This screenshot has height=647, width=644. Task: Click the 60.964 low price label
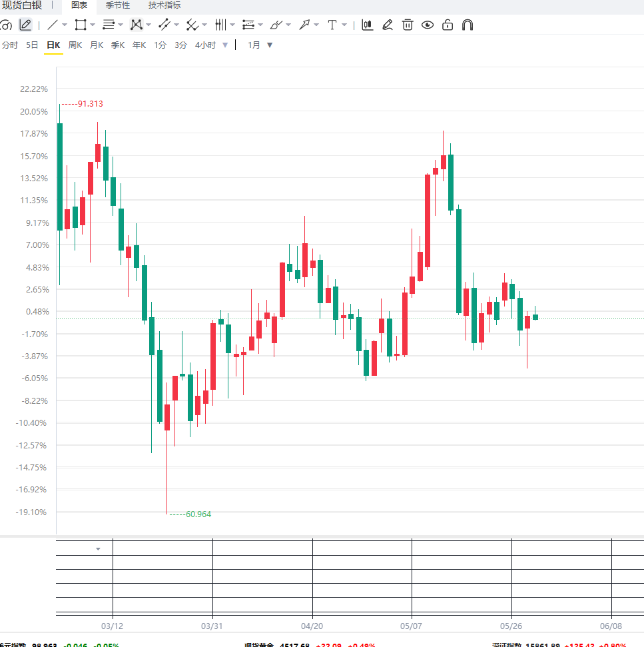198,514
